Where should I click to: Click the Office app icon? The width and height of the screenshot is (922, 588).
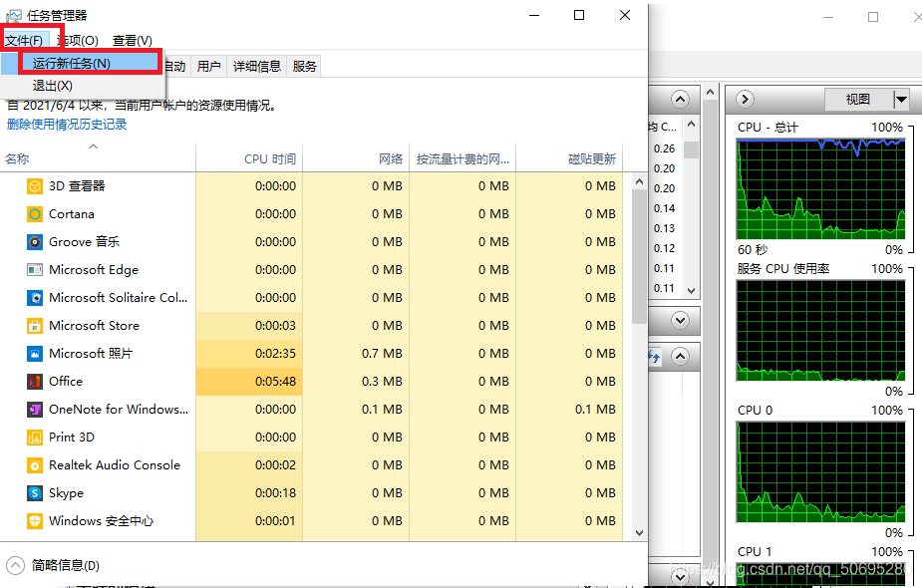tap(35, 382)
